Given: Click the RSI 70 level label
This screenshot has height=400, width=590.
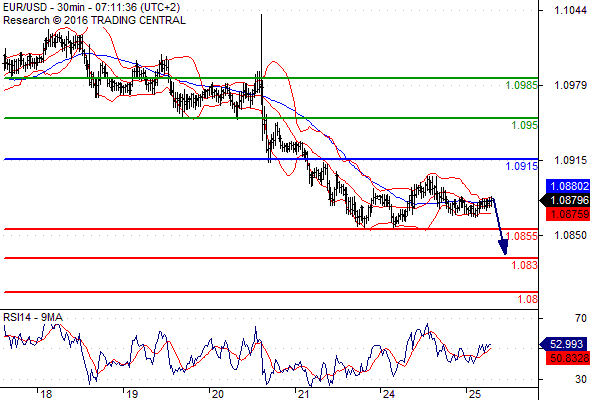Looking at the screenshot, I should [581, 318].
